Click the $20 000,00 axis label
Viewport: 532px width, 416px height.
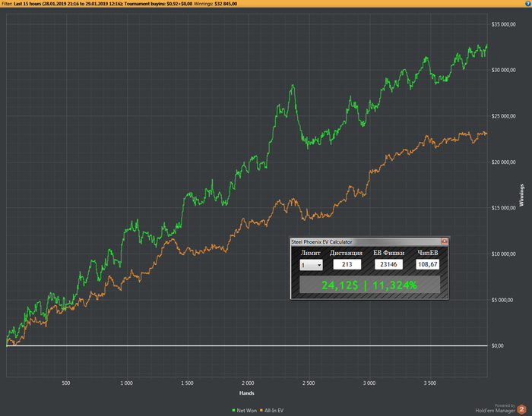[503, 162]
